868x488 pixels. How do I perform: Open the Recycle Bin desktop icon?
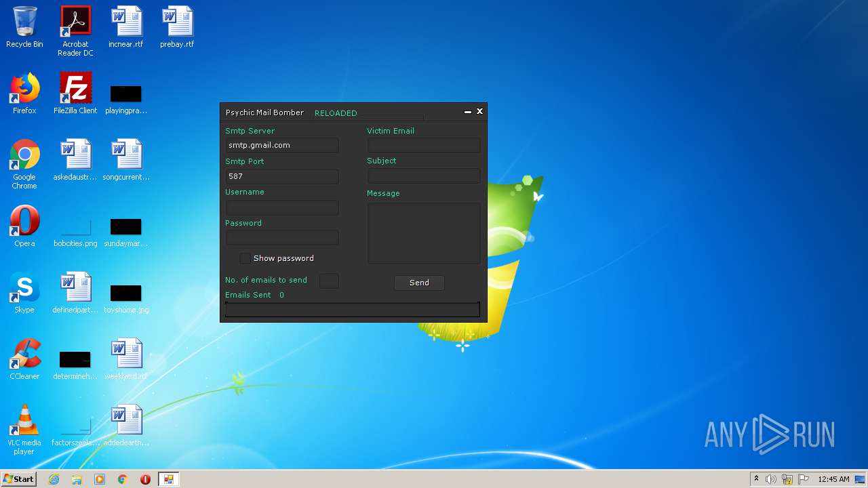(x=24, y=28)
